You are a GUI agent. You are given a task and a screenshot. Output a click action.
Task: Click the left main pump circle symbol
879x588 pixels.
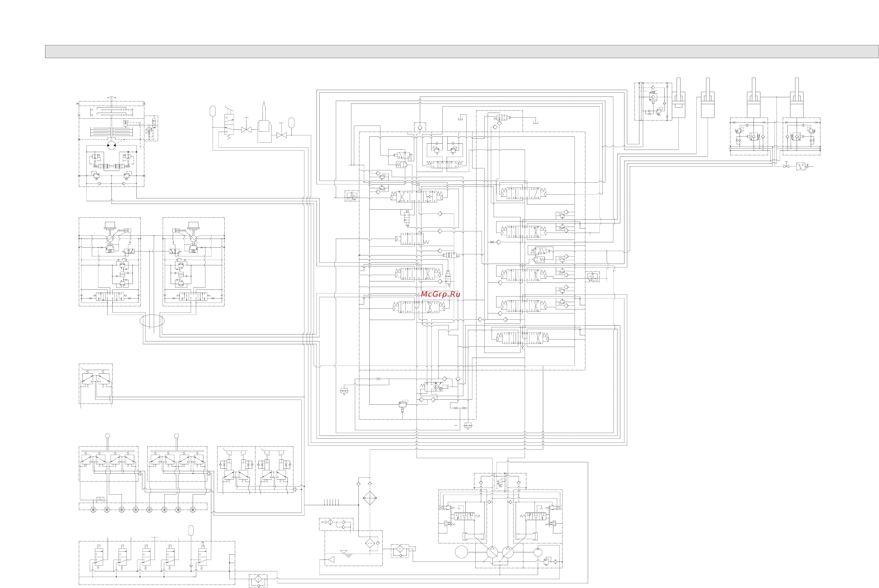pyautogui.click(x=492, y=552)
